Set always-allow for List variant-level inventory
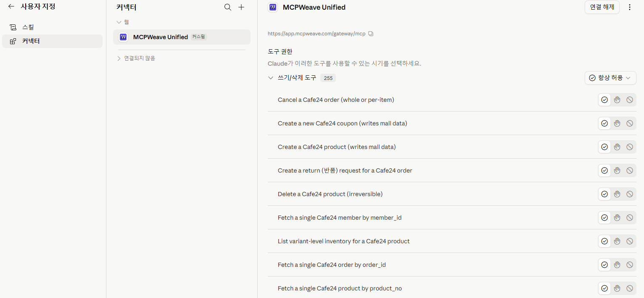The height and width of the screenshot is (298, 644). point(604,241)
